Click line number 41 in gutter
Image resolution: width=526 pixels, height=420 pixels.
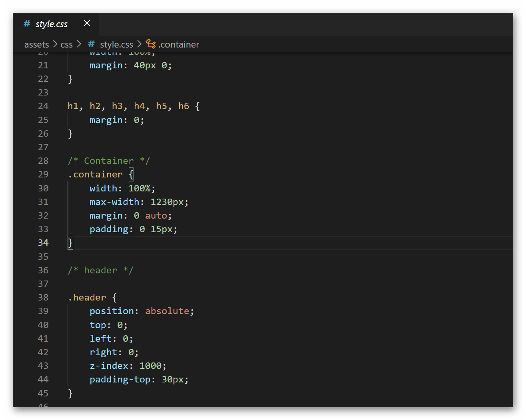pos(43,338)
